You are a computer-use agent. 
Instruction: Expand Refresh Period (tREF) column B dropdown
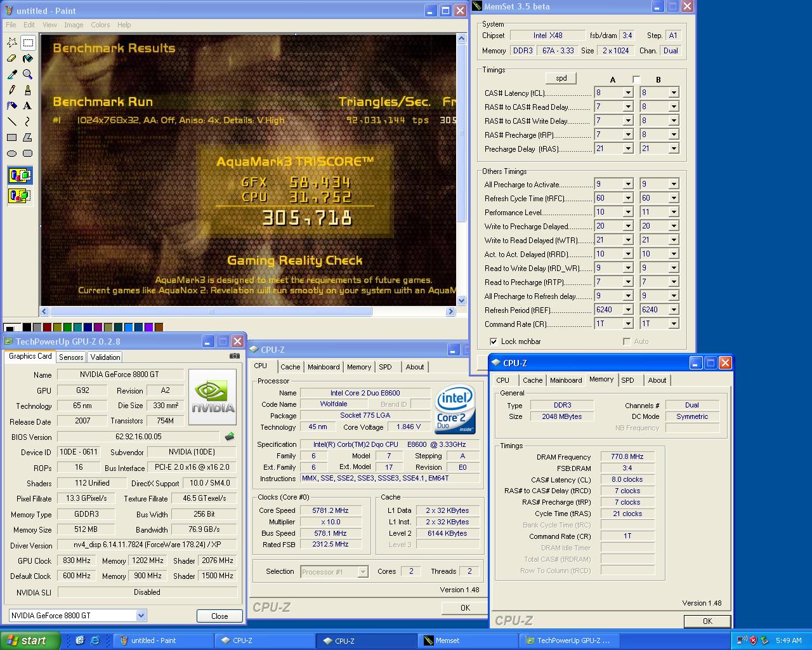click(674, 310)
